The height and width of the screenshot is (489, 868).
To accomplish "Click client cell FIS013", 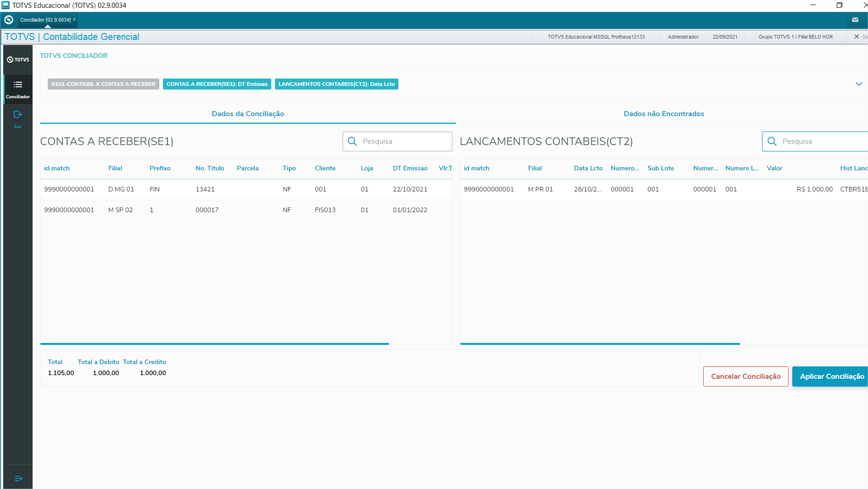I will tap(325, 210).
